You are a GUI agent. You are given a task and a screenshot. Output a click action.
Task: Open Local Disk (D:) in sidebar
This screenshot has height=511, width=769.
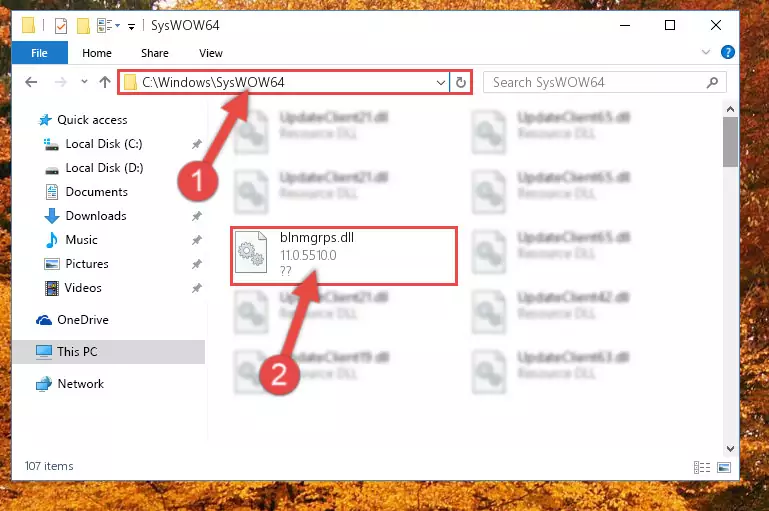coord(104,168)
